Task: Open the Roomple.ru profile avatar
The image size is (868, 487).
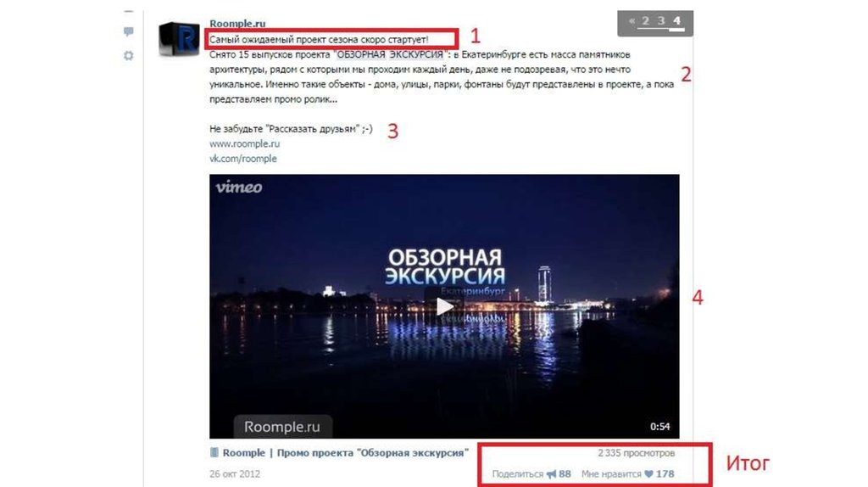Action: tap(179, 39)
